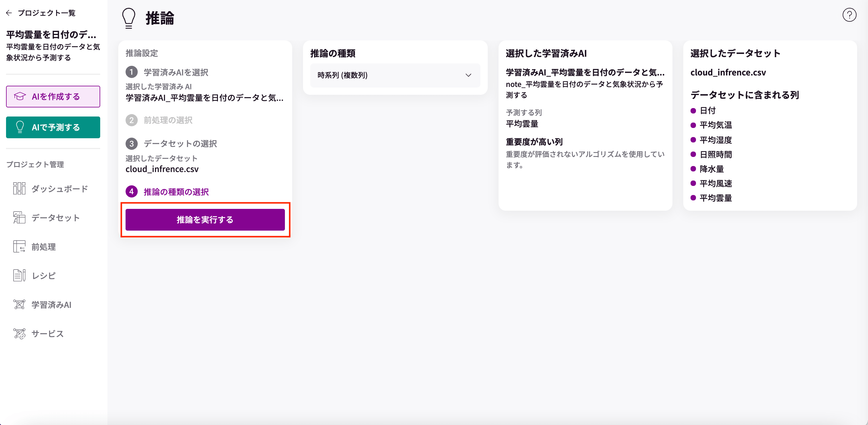Select step 2 前処理の選択

tap(168, 120)
